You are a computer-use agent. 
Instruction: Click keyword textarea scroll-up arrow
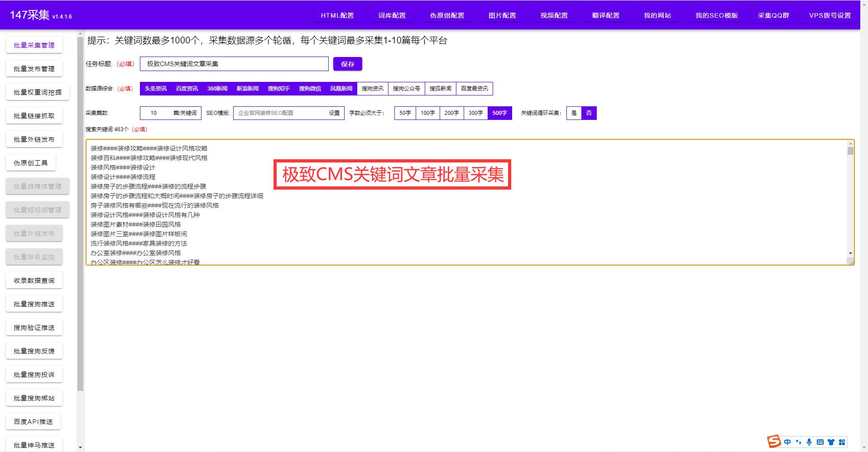point(850,144)
